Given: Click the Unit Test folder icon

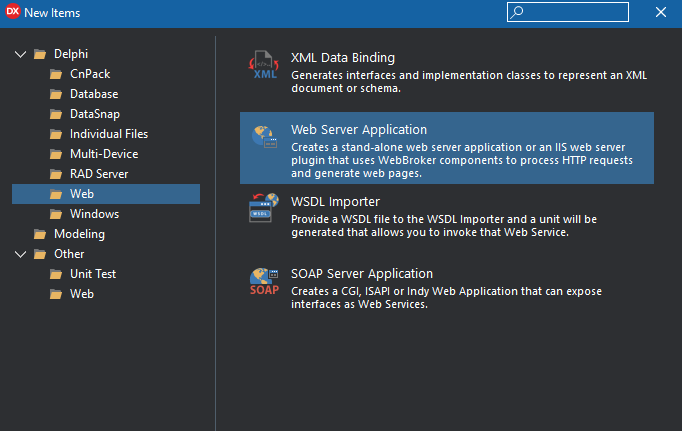Looking at the screenshot, I should (56, 274).
